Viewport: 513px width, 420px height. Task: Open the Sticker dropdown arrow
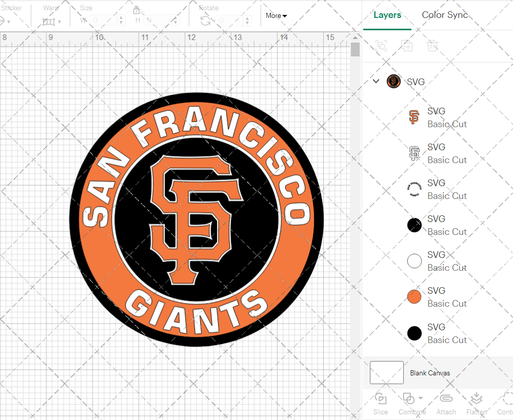[9, 22]
